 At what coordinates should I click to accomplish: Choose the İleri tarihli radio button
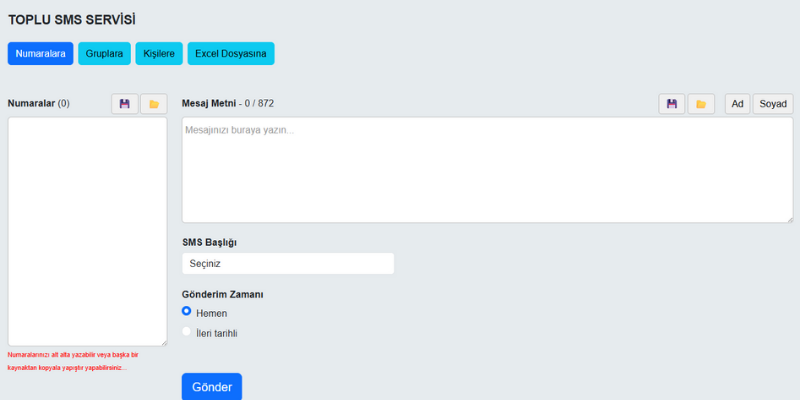click(187, 332)
